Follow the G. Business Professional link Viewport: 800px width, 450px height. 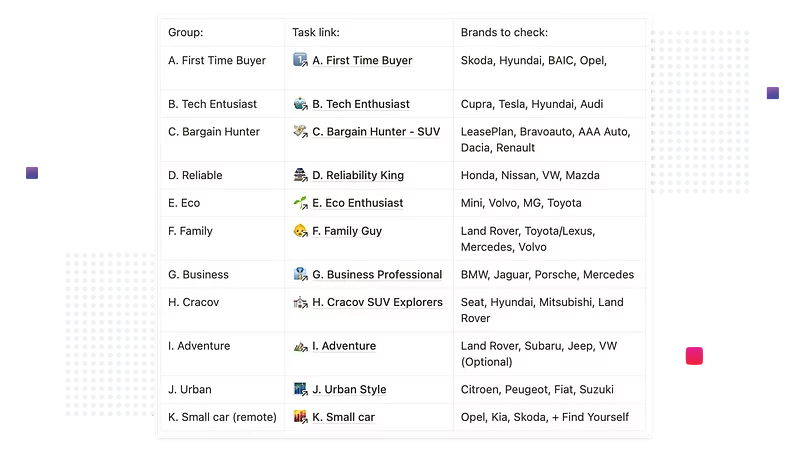pos(377,275)
